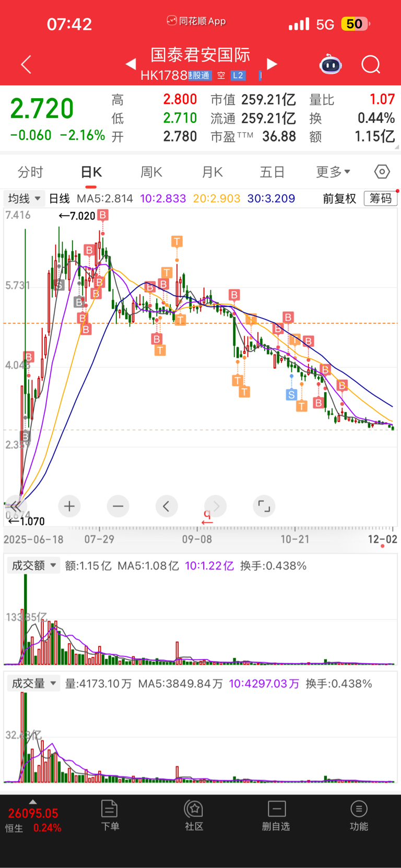The height and width of the screenshot is (868, 401).
Task: Tap the L2 level badge
Action: click(x=238, y=76)
